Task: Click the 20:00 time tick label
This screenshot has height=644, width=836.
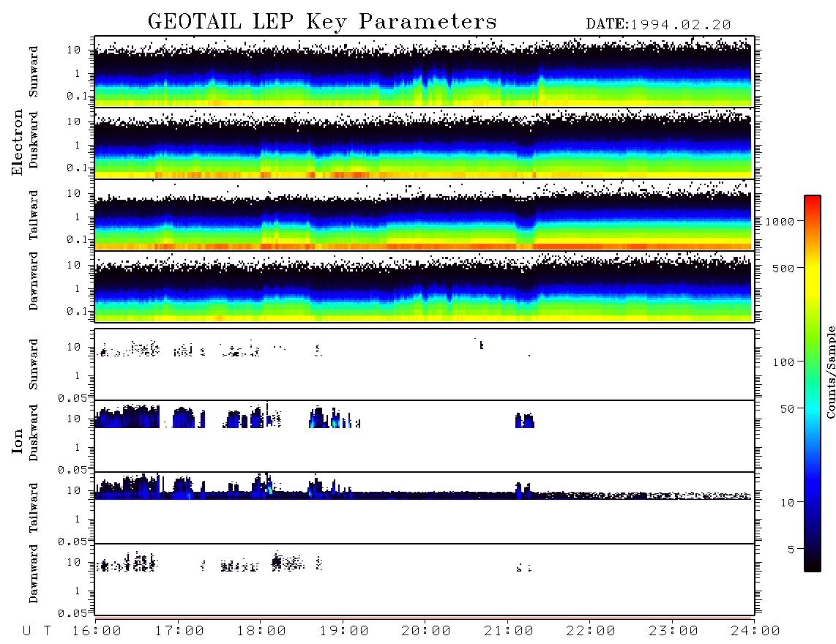Action: 426,632
